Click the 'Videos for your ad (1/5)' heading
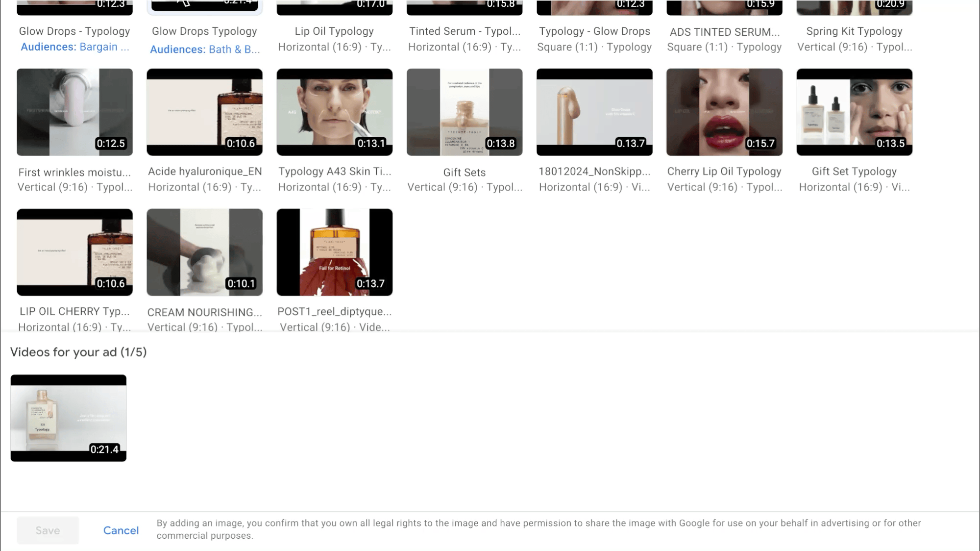Screen dimensions: 980x551 point(78,352)
